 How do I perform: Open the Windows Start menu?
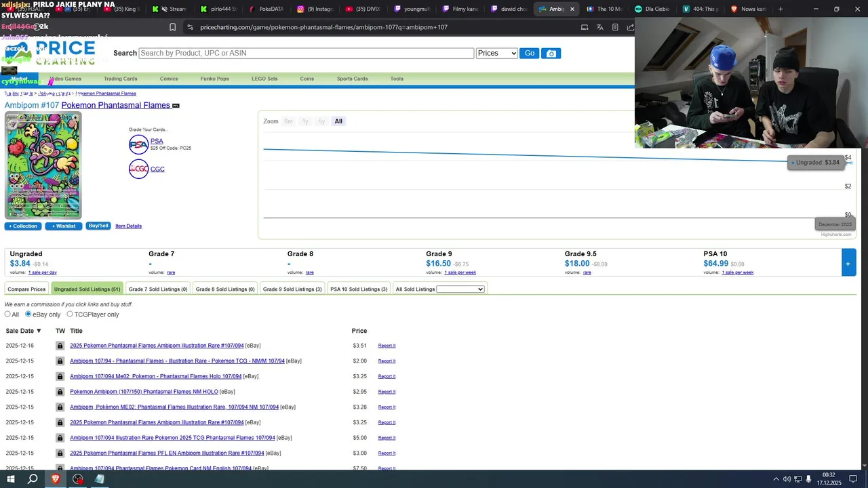[11, 479]
